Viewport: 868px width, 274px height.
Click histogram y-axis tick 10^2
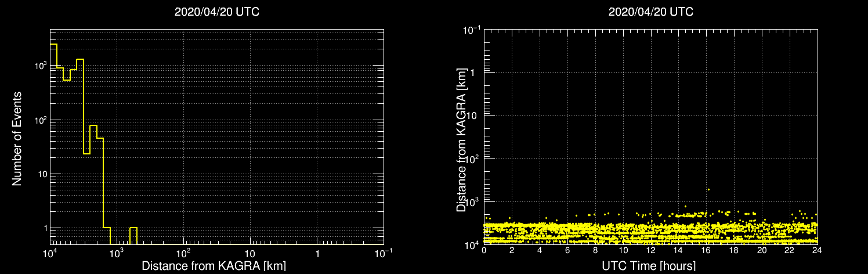point(41,120)
